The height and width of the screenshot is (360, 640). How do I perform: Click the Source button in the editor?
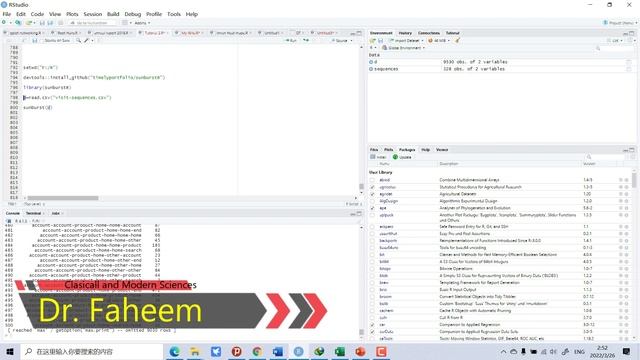[x=340, y=40]
